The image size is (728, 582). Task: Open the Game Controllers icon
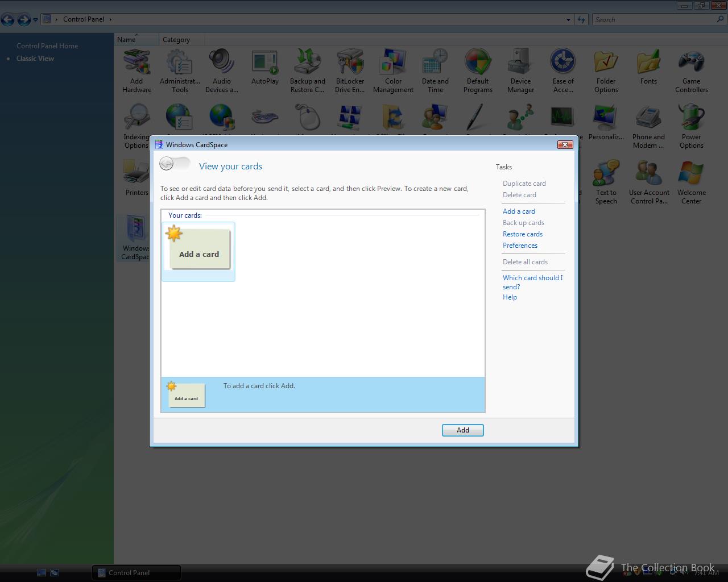(x=692, y=71)
